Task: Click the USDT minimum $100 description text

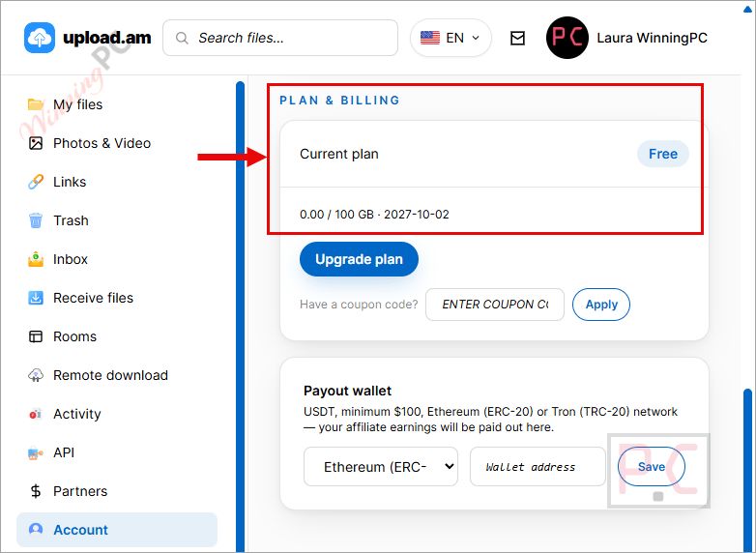Action: (x=490, y=420)
